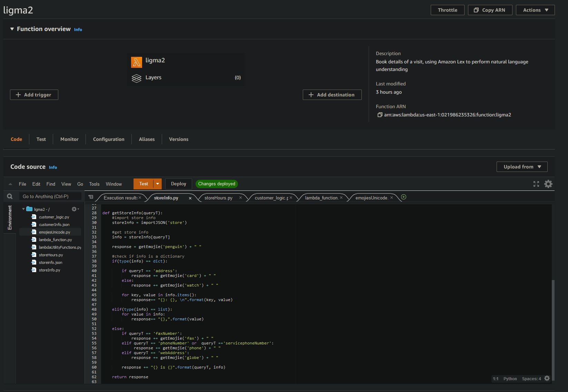Open the Find menu
The width and height of the screenshot is (568, 392).
point(51,184)
